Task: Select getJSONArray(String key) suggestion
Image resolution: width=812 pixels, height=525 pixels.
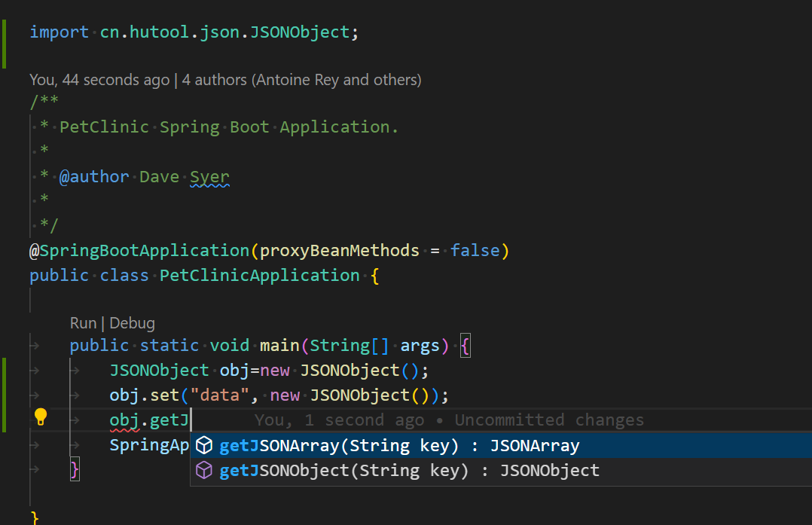Action: [x=501, y=445]
